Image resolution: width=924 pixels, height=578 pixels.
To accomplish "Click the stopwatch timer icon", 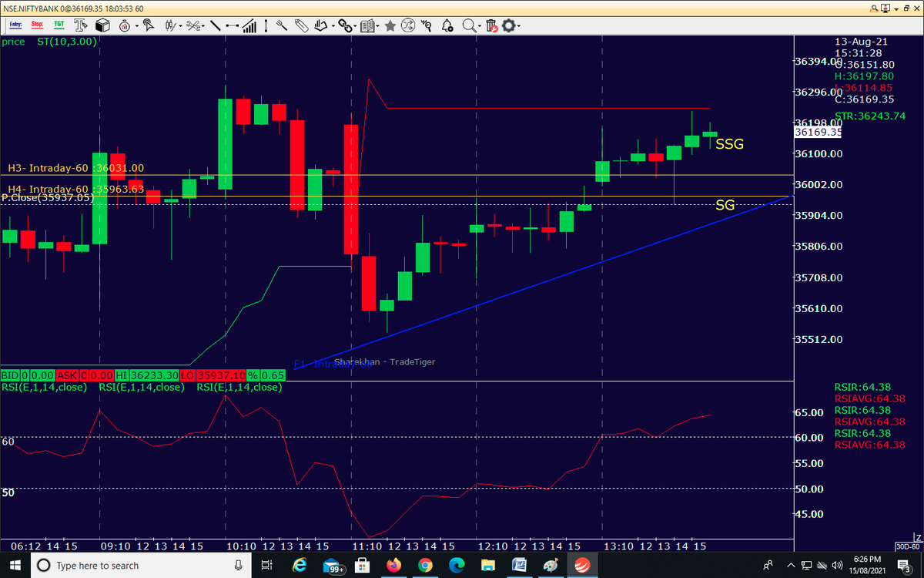I will coord(124,25).
